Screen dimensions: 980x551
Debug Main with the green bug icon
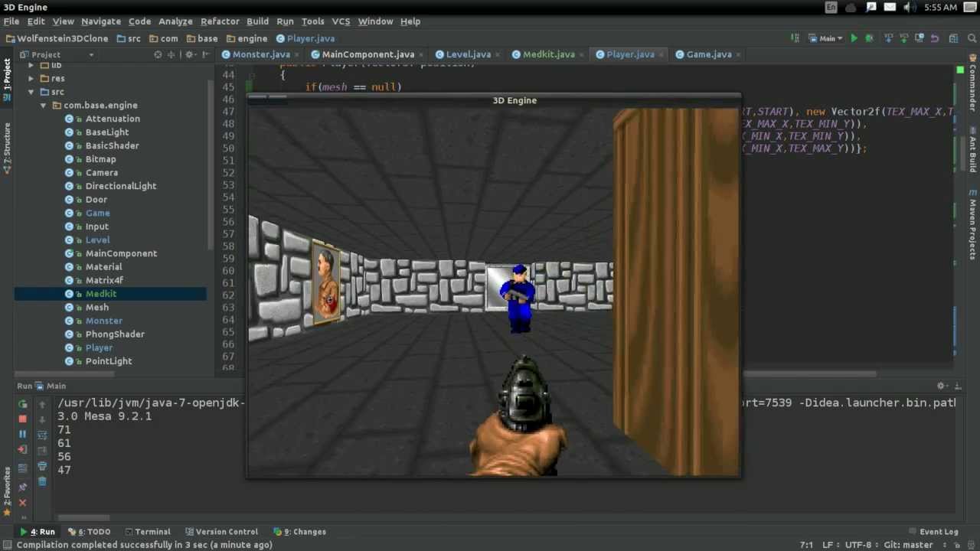tap(869, 38)
